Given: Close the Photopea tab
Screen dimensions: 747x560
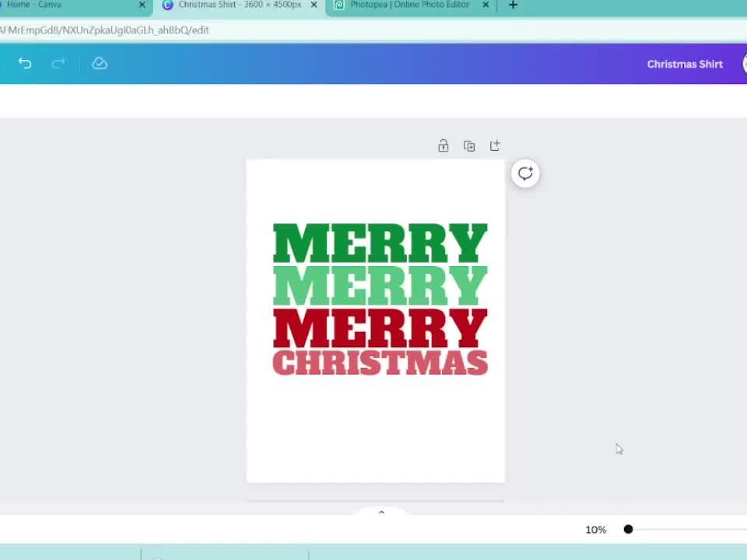Looking at the screenshot, I should click(x=486, y=5).
